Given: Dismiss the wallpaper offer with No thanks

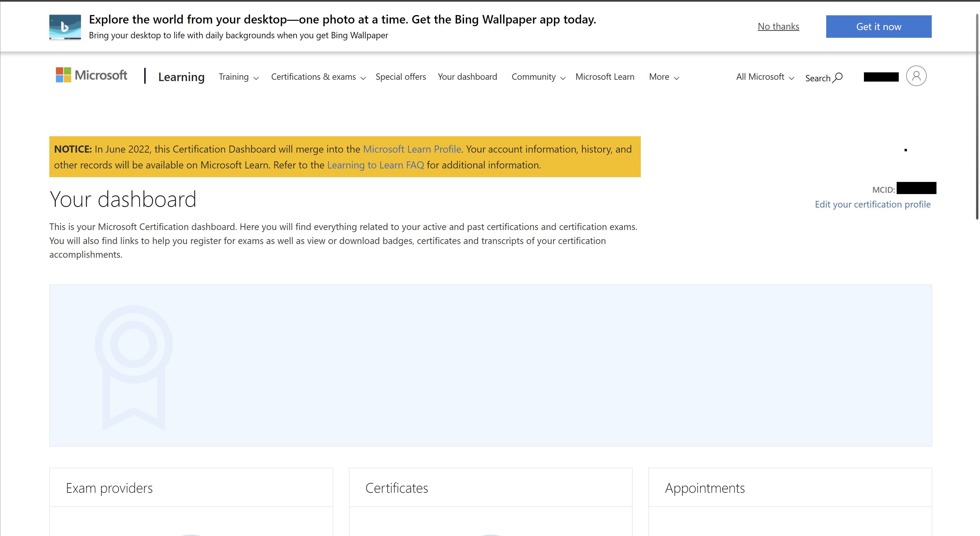Looking at the screenshot, I should (x=778, y=26).
